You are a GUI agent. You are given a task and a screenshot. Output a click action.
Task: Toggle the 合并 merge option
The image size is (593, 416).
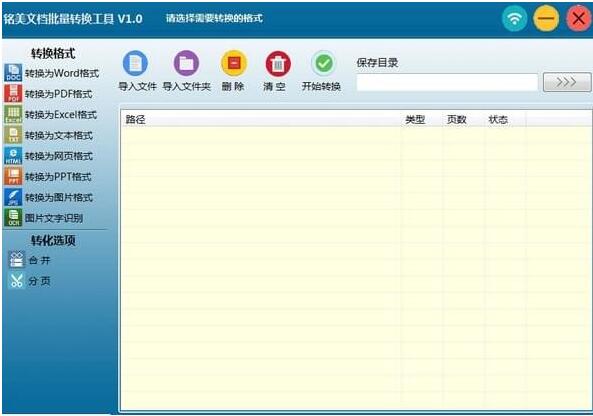click(29, 260)
